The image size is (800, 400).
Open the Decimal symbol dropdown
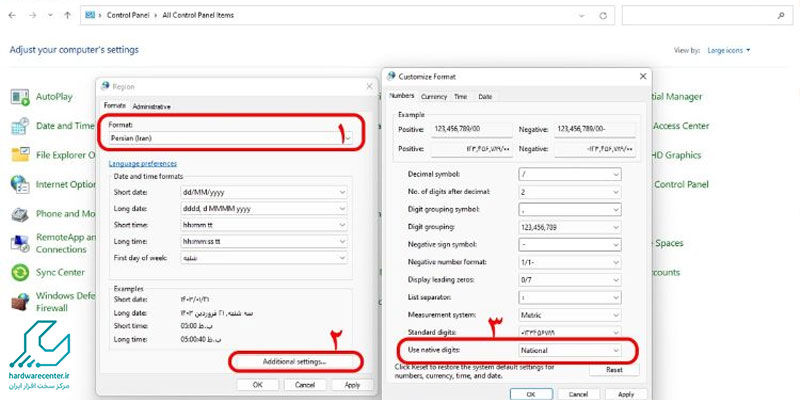(x=570, y=174)
